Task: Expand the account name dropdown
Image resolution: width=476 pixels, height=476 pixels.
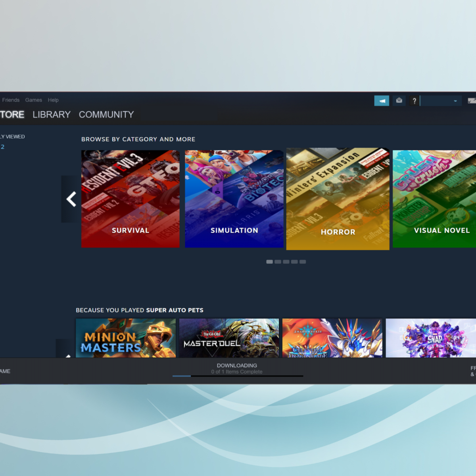Action: 441,101
